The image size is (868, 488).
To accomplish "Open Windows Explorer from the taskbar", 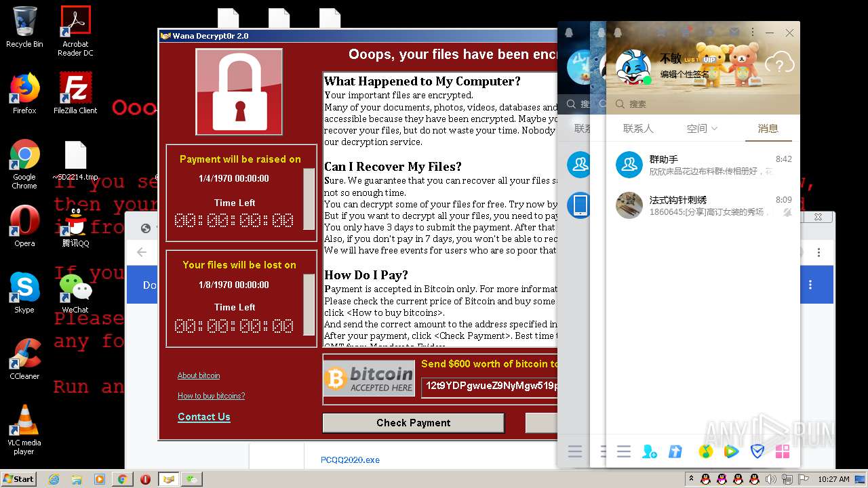I will coord(77,479).
